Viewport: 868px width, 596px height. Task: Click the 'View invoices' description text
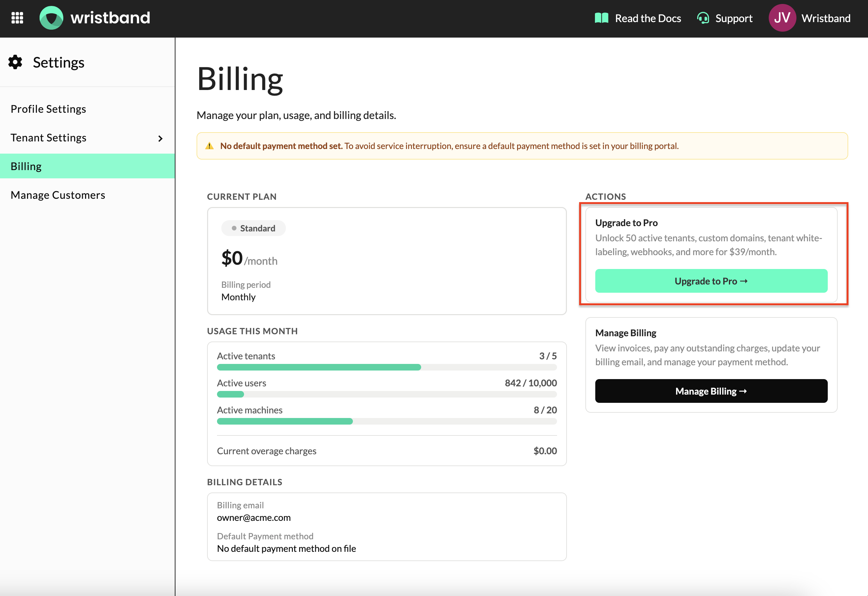[x=707, y=355]
